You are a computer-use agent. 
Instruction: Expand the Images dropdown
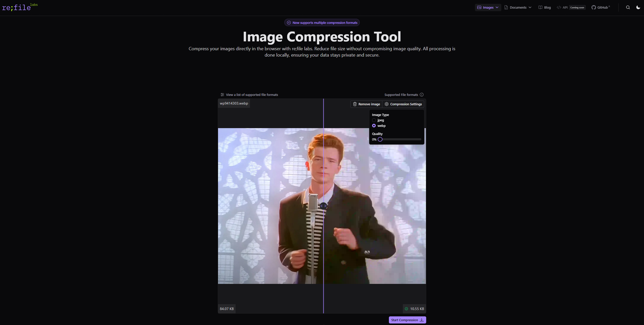tap(487, 7)
